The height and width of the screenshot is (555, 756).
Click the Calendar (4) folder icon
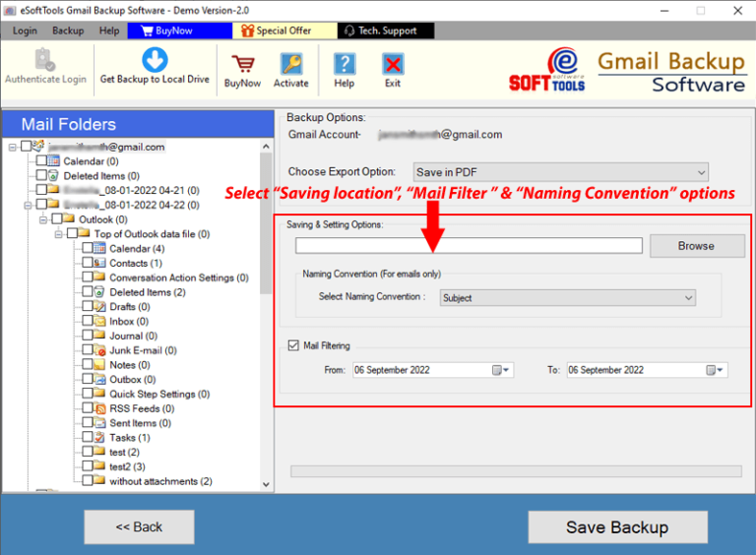pos(99,248)
